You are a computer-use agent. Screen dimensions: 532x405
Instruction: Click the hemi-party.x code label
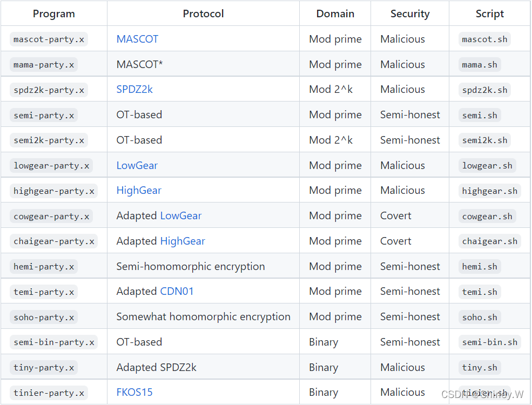44,267
